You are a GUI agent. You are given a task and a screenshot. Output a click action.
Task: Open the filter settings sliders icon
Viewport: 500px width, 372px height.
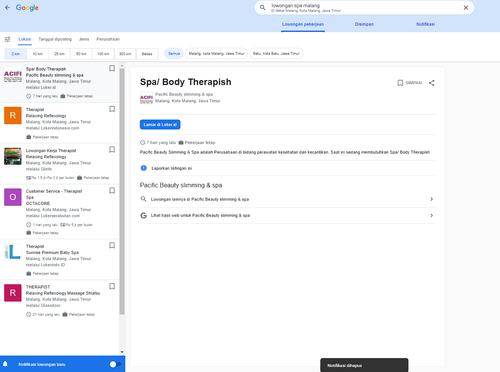click(x=7, y=39)
